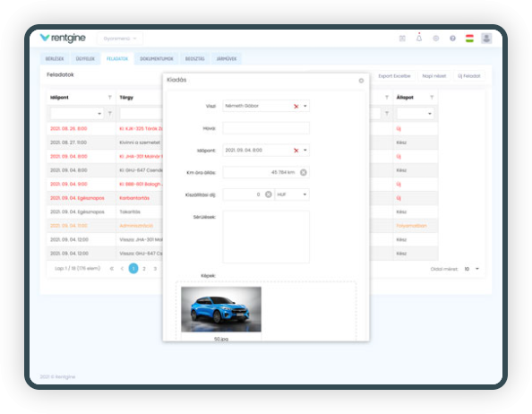
Task: Open the user avatar menu
Action: click(486, 38)
